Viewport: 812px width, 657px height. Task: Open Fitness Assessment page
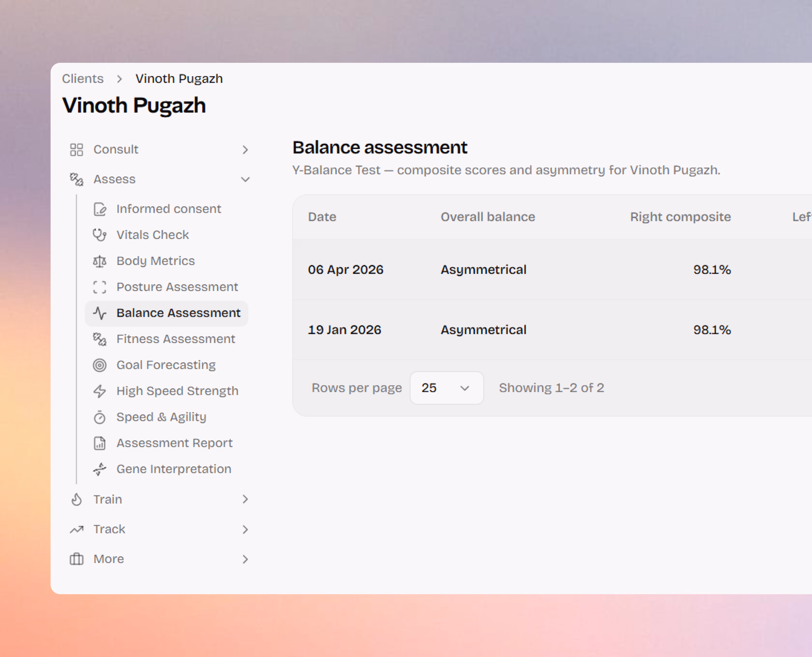click(167, 339)
